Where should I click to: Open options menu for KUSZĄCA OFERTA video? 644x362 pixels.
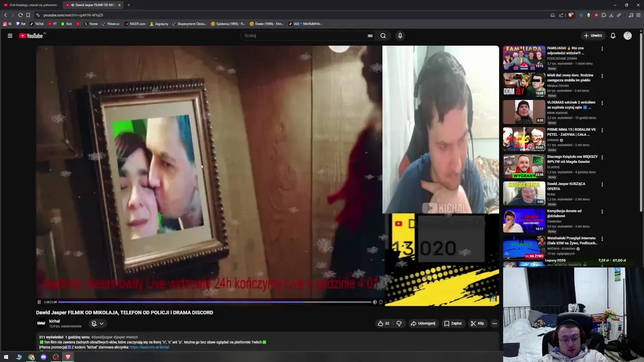click(602, 185)
